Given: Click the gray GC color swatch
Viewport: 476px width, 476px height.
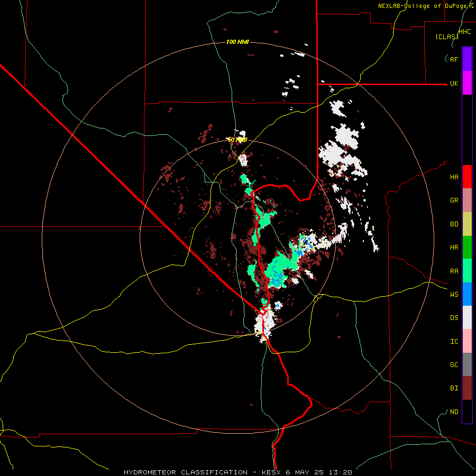Looking at the screenshot, I should (467, 364).
